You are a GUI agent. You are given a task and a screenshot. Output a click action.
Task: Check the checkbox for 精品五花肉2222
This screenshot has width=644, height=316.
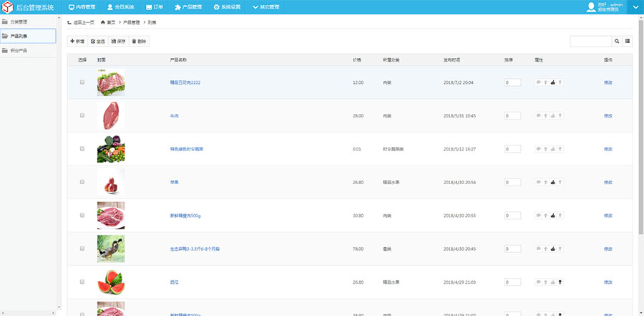tap(82, 82)
